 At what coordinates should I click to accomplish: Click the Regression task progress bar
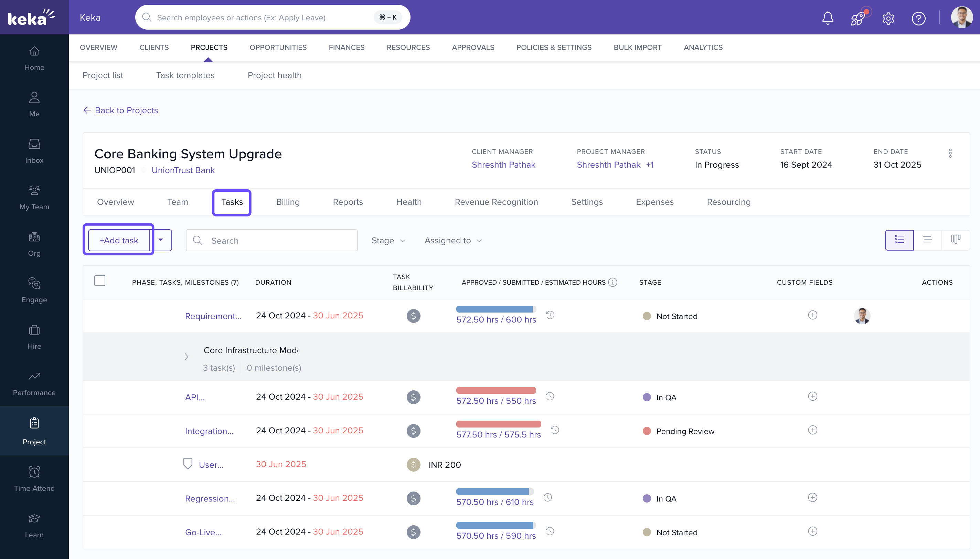pyautogui.click(x=494, y=491)
